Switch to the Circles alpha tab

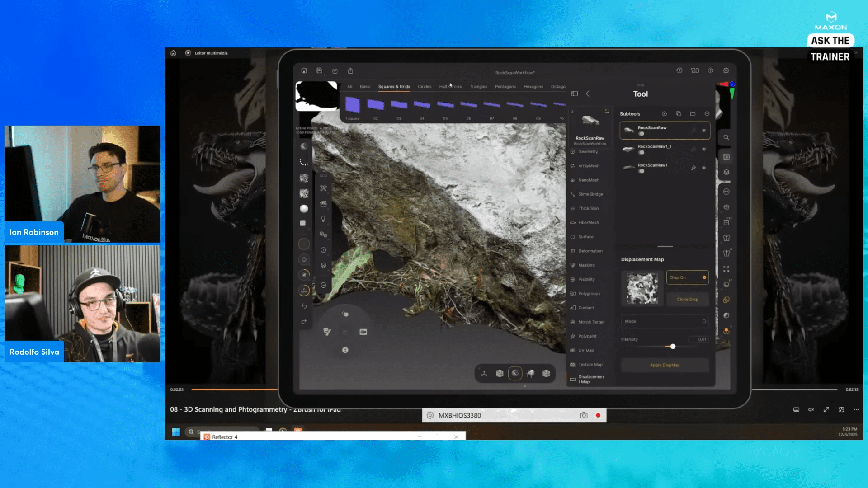click(425, 87)
